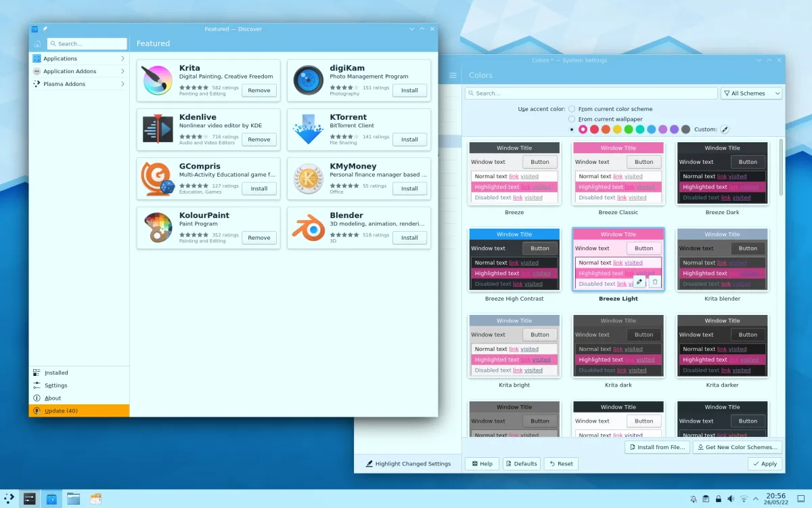The width and height of the screenshot is (812, 508).
Task: Toggle Highlight Changed Settings
Action: tap(408, 464)
